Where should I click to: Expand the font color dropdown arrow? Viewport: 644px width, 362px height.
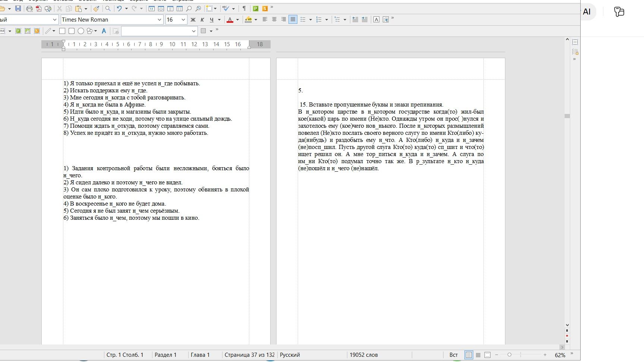pos(237,20)
